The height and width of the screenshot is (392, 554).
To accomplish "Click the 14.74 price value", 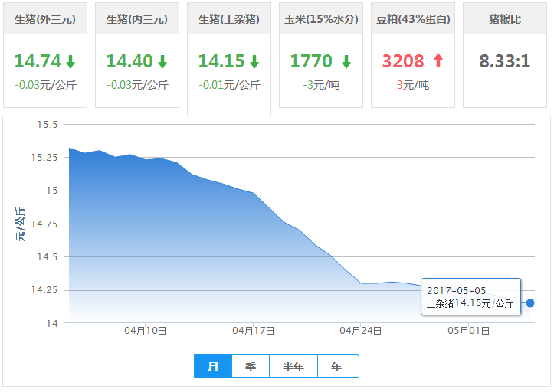I will point(37,61).
